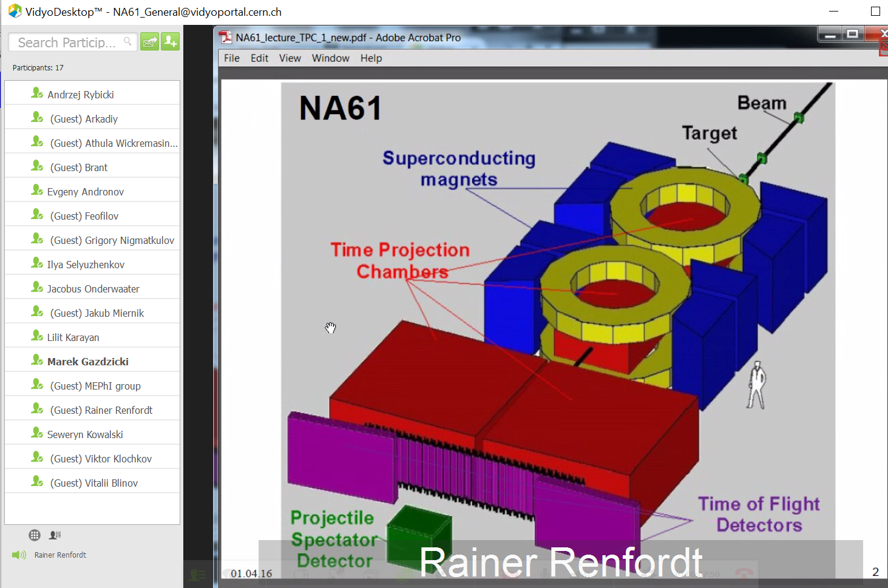Click the magnifier icon in participant search
The height and width of the screenshot is (588, 888).
pos(127,41)
